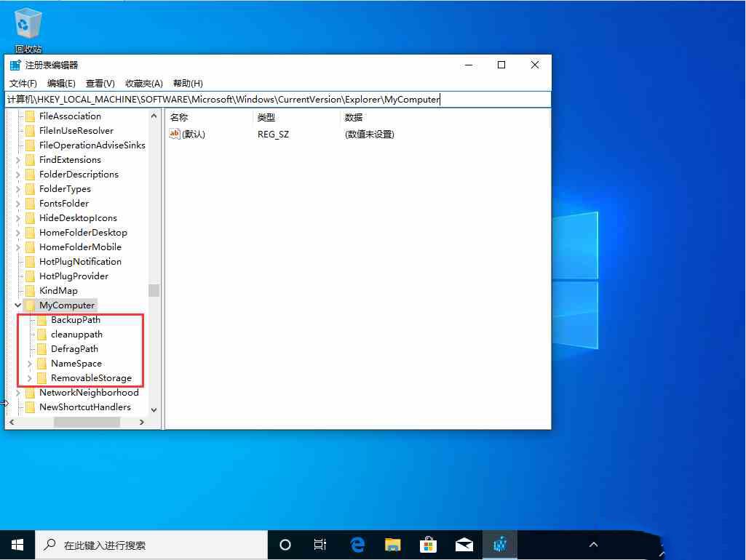Expand the NameSpace key
This screenshot has width=746, height=560.
30,364
